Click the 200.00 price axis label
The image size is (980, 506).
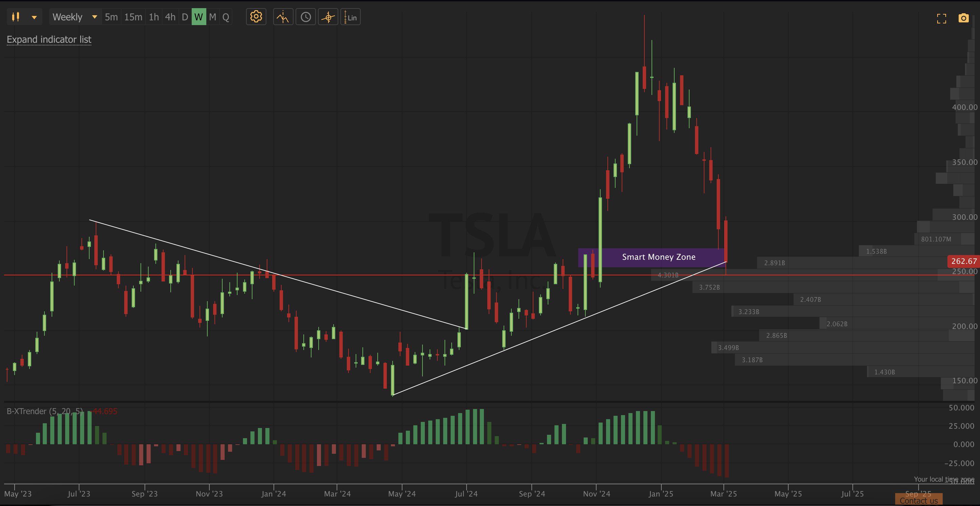(964, 326)
